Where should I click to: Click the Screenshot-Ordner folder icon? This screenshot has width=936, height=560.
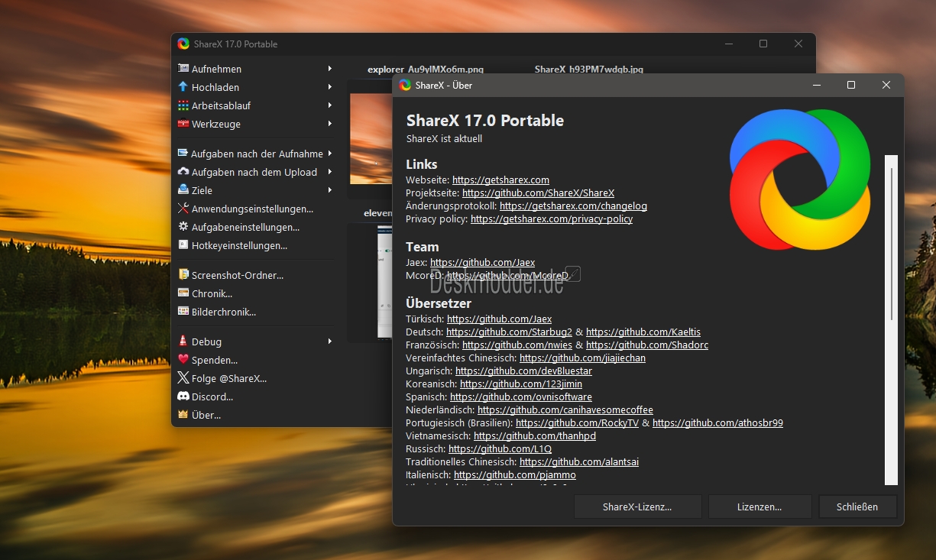click(183, 275)
